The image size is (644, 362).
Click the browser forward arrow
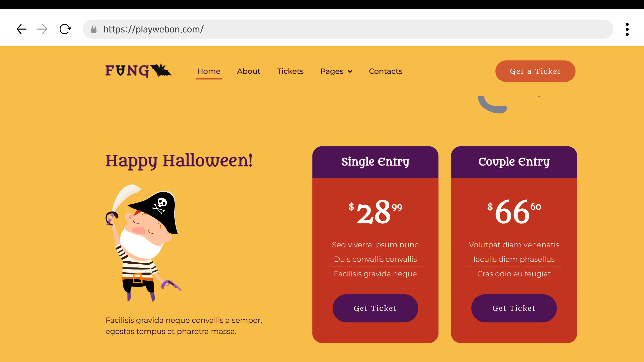pos(42,29)
